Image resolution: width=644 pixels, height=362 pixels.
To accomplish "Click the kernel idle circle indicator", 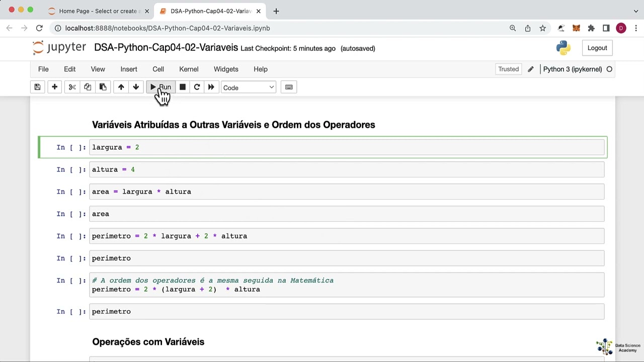I will 609,69.
